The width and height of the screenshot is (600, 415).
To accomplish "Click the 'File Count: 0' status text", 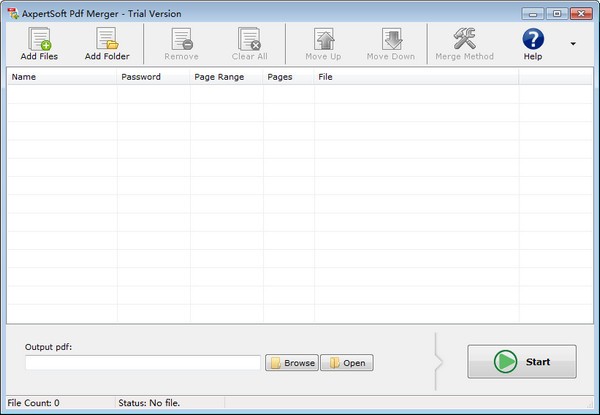I will (x=33, y=403).
